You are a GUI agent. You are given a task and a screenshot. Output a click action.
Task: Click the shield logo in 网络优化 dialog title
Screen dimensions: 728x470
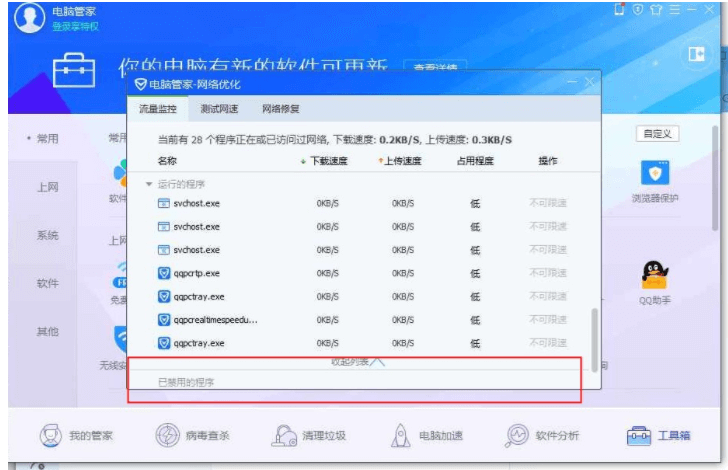point(140,84)
